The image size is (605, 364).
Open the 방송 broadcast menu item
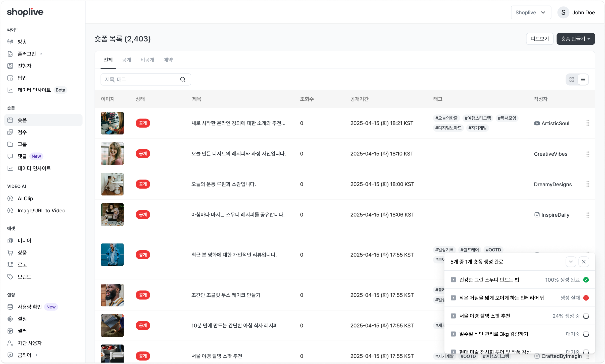coord(43,42)
